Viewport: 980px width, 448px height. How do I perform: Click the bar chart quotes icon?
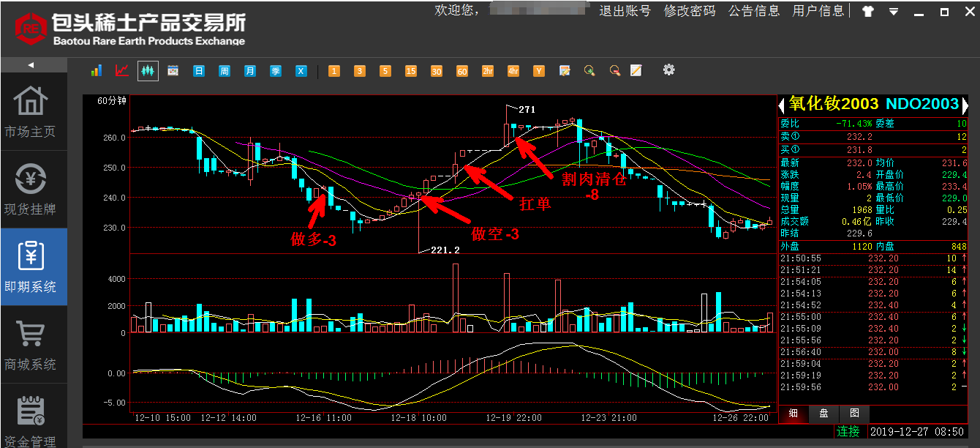pyautogui.click(x=97, y=70)
